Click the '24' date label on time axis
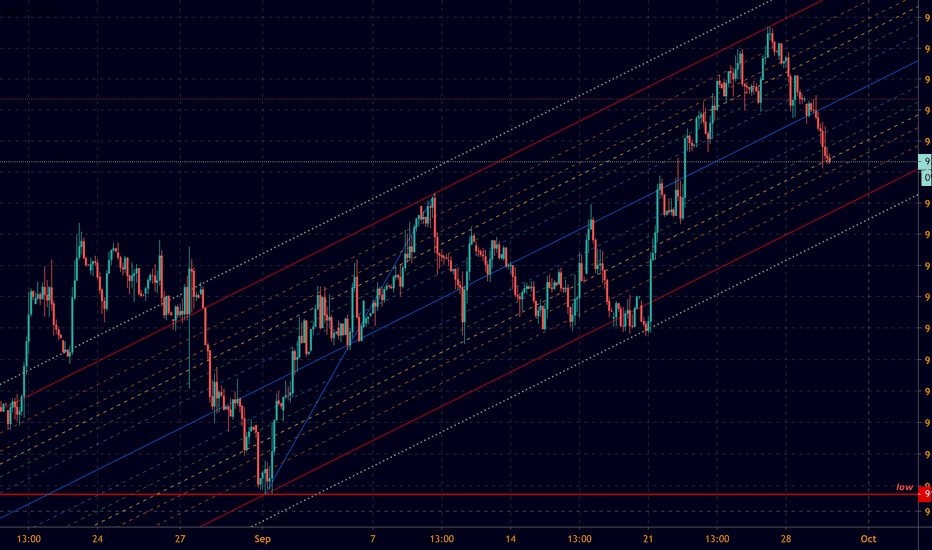Image resolution: width=932 pixels, height=550 pixels. click(x=97, y=539)
